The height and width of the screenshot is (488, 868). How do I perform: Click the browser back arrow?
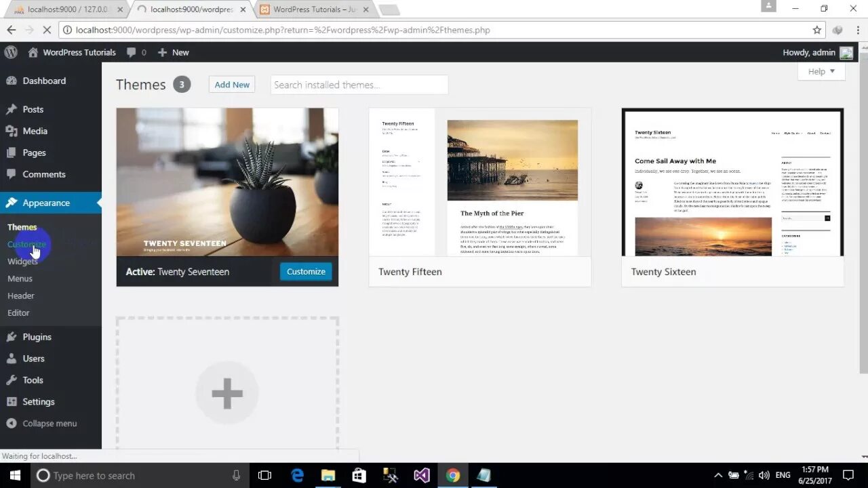click(12, 30)
